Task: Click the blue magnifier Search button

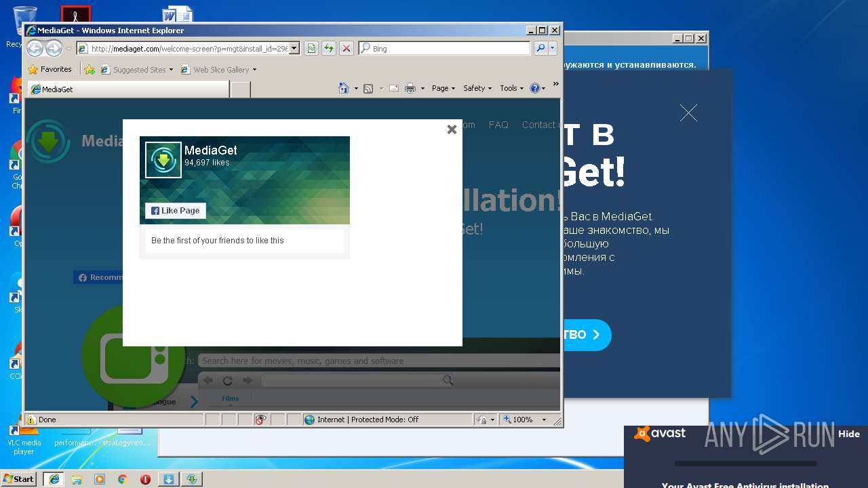Action: coord(540,48)
